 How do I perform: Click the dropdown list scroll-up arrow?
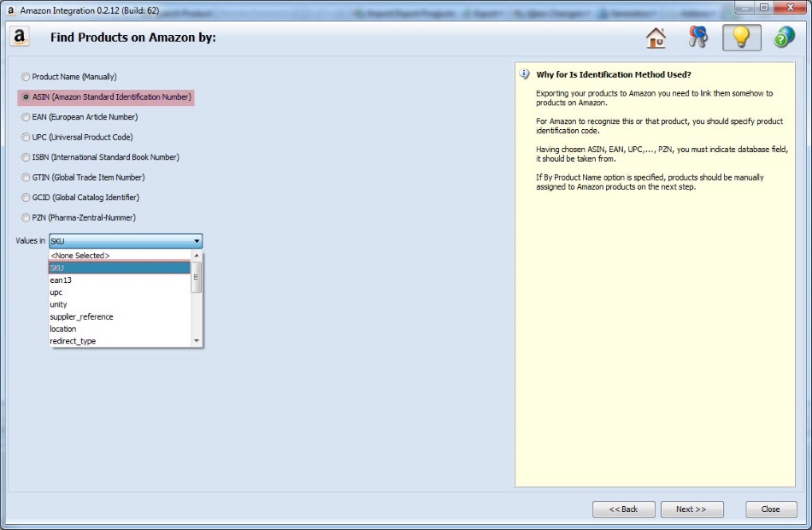pos(197,256)
